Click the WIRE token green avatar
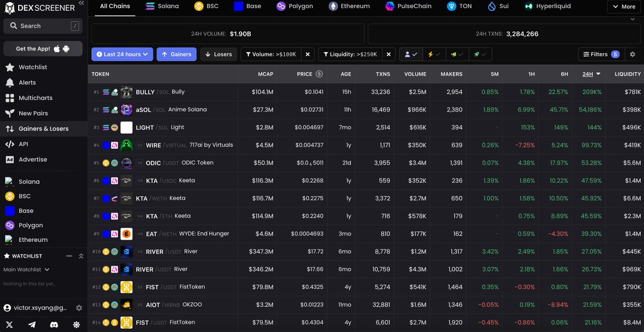The image size is (644, 332). 126,145
